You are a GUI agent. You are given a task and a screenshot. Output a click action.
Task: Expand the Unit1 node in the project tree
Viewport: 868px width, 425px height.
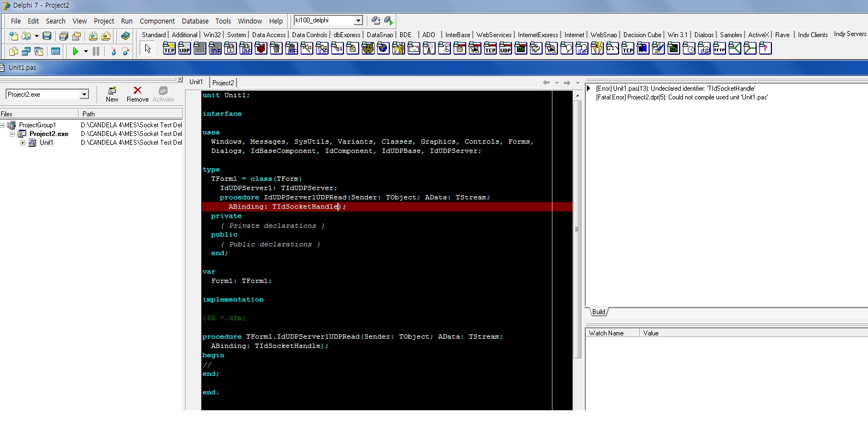pos(22,143)
